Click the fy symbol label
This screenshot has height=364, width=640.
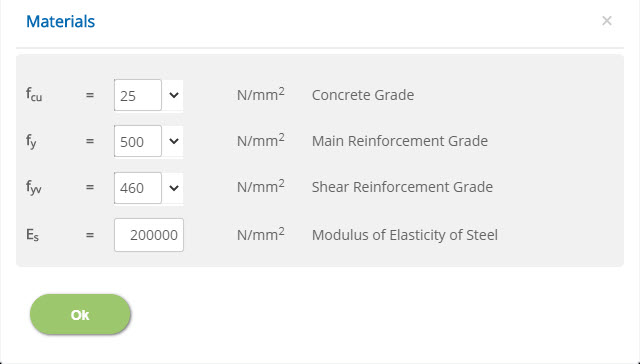point(31,142)
